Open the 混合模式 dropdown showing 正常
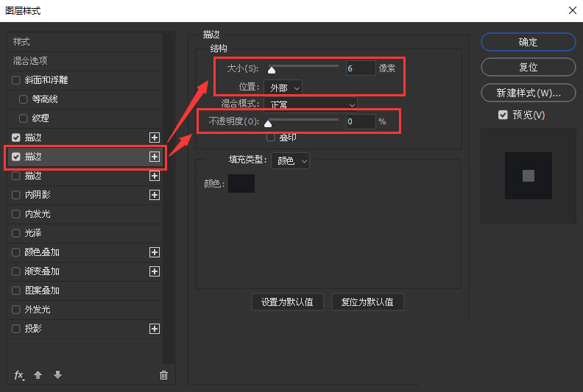Image resolution: width=583 pixels, height=392 pixels. point(311,104)
